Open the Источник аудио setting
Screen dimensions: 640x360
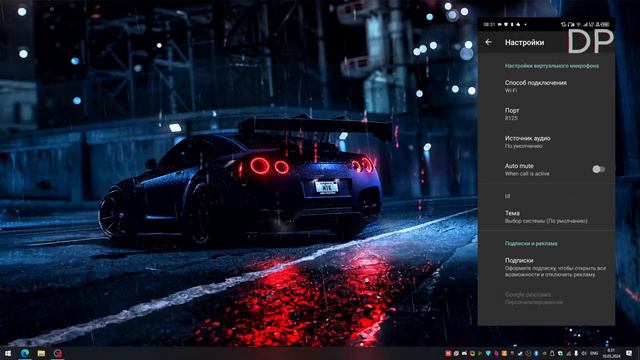tap(546, 142)
